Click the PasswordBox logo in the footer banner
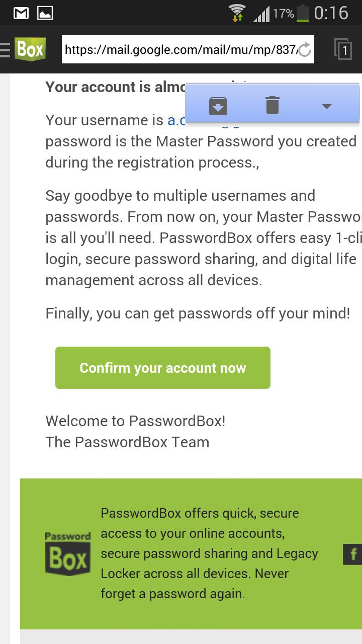362x644 pixels. [67, 553]
